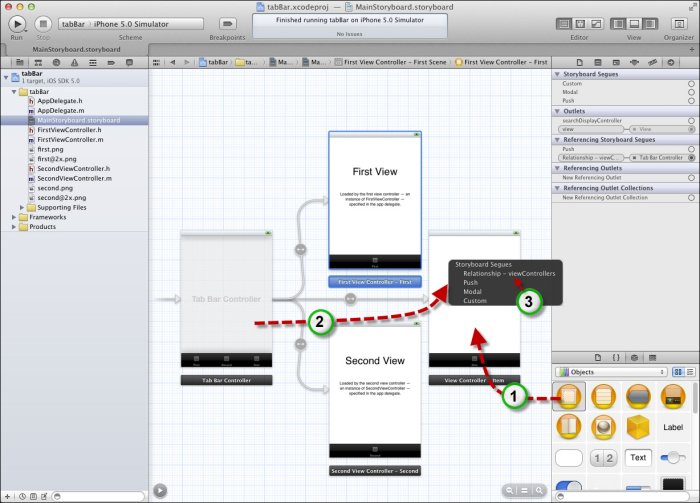Choose Push in Storyboard Segues popup
The height and width of the screenshot is (503, 700).
coord(470,282)
